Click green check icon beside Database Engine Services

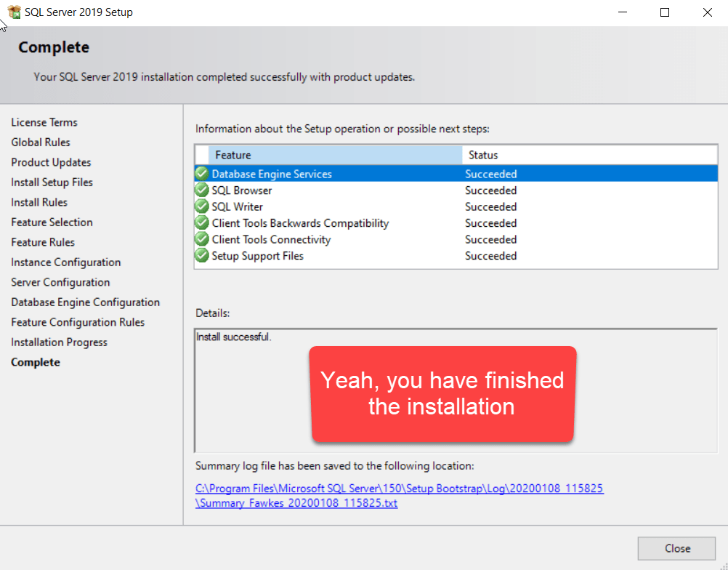tap(202, 174)
